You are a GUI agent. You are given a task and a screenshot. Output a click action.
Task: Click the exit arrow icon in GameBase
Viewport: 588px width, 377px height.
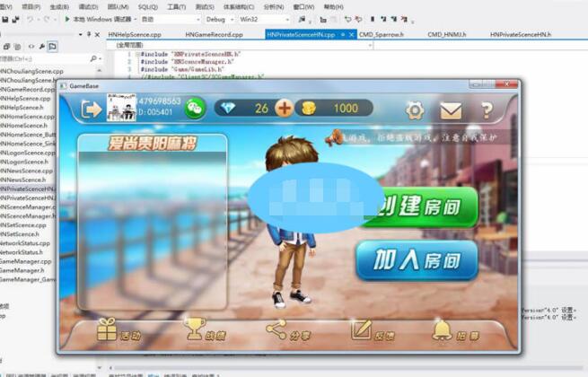(91, 110)
